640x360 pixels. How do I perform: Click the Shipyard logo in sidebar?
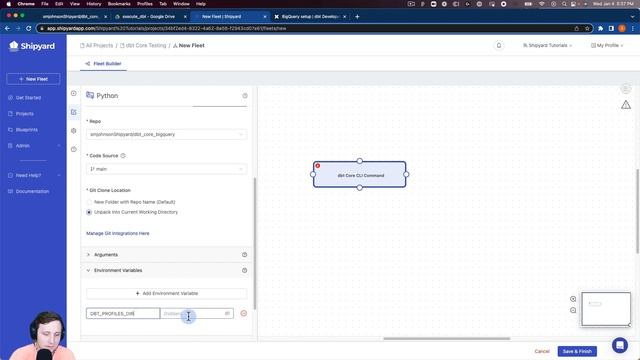32,46
